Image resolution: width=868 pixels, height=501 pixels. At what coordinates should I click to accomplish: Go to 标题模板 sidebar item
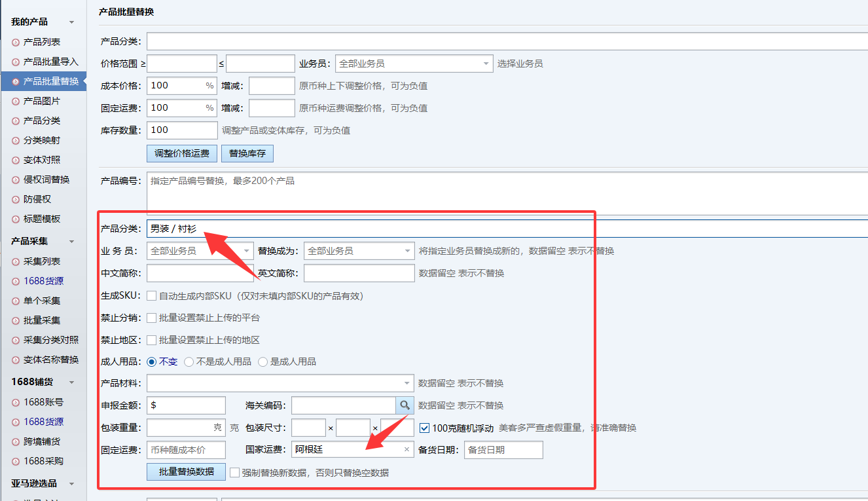42,219
